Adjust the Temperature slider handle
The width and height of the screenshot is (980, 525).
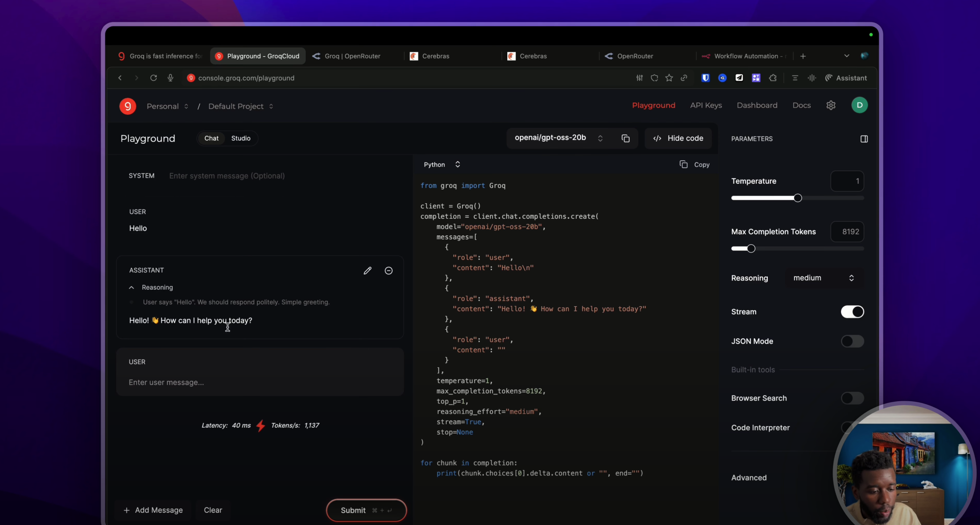(x=798, y=198)
